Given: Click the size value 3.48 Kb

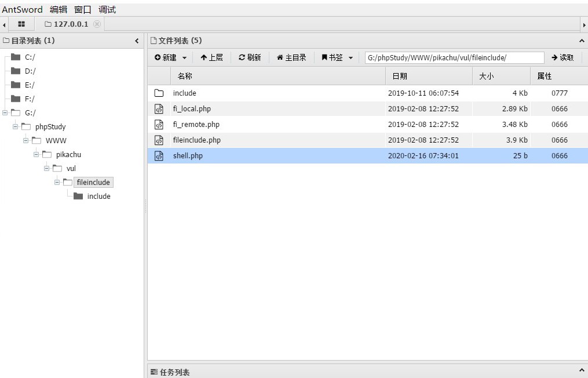Looking at the screenshot, I should click(x=514, y=124).
